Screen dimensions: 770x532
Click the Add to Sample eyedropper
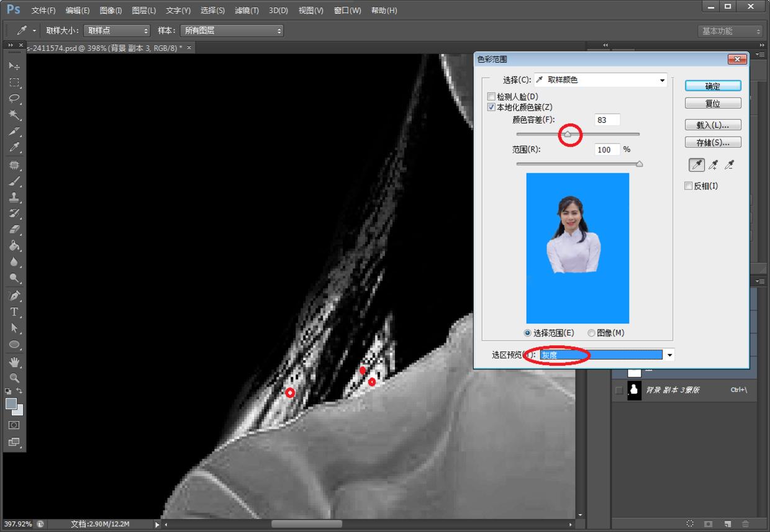click(x=713, y=165)
